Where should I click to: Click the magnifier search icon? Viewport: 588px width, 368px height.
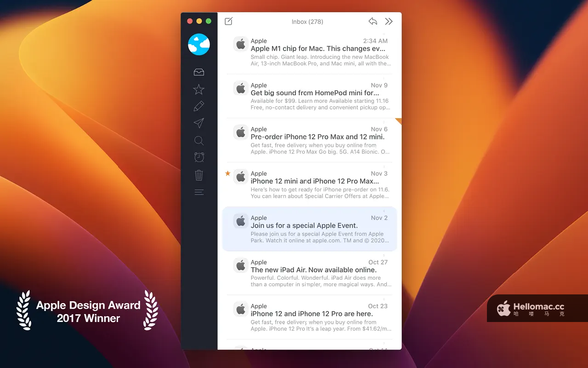click(x=199, y=141)
